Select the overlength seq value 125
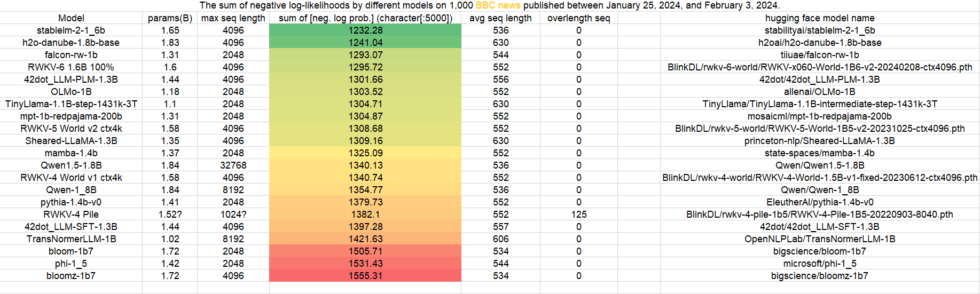Viewport: 980px width, 294px height. tap(578, 214)
